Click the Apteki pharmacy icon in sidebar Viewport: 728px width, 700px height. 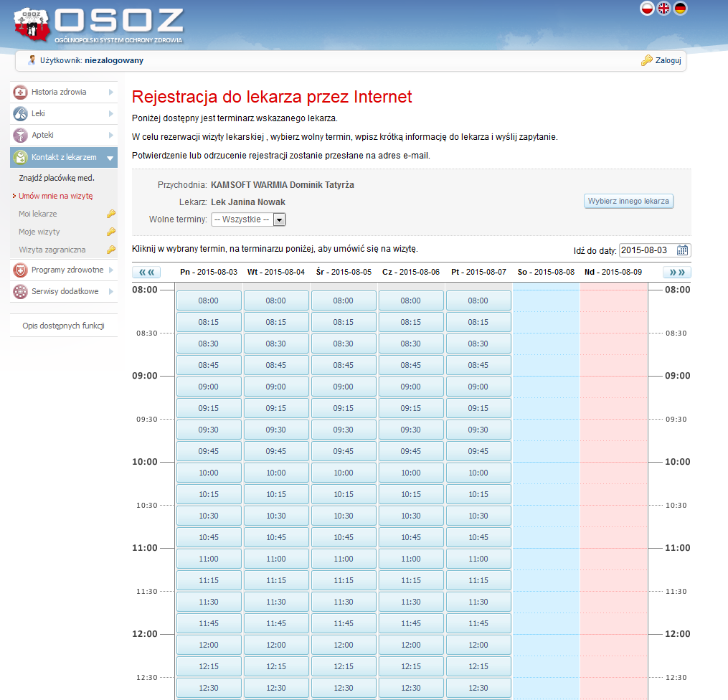(x=21, y=136)
